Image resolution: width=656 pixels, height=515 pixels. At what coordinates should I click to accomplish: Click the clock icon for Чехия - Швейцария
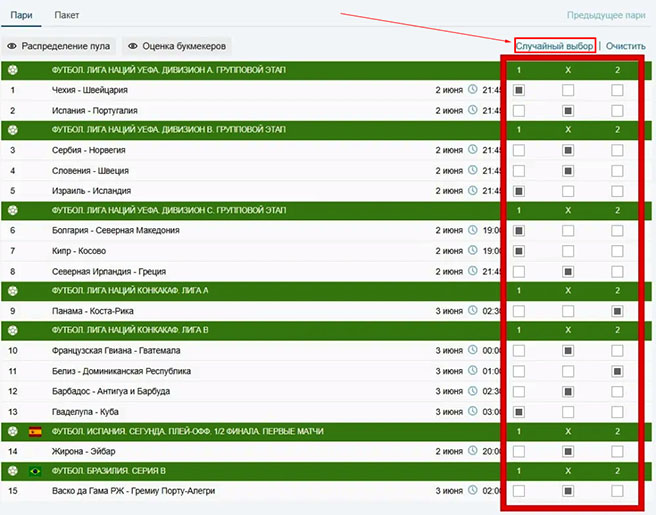point(472,89)
